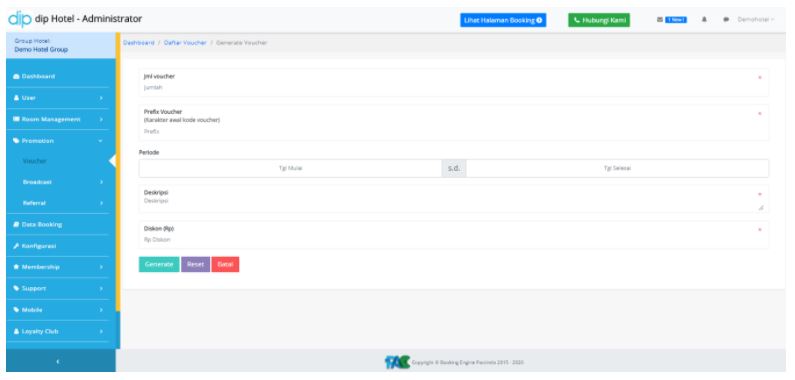Click the red Batal button
The height and width of the screenshot is (380, 795).
[225, 264]
